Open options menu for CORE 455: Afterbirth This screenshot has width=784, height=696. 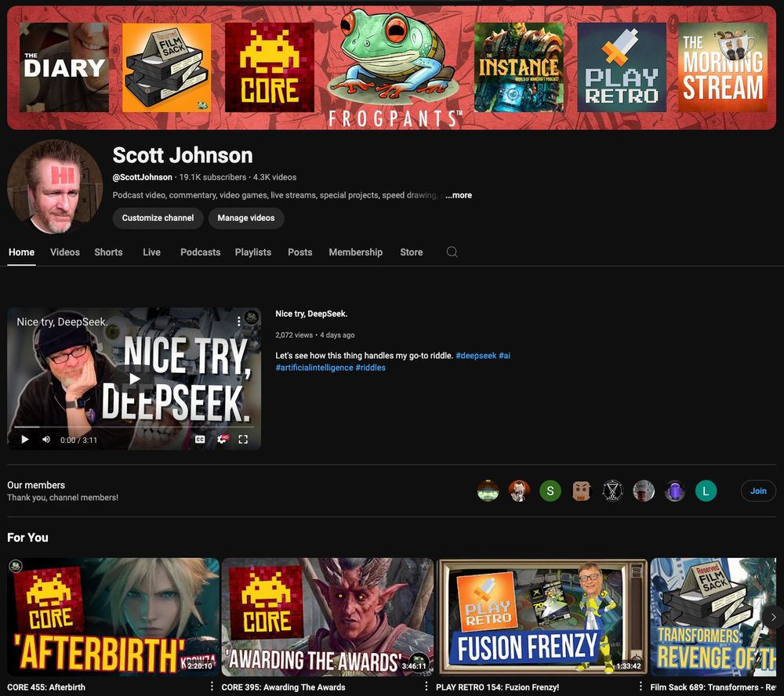pos(212,686)
